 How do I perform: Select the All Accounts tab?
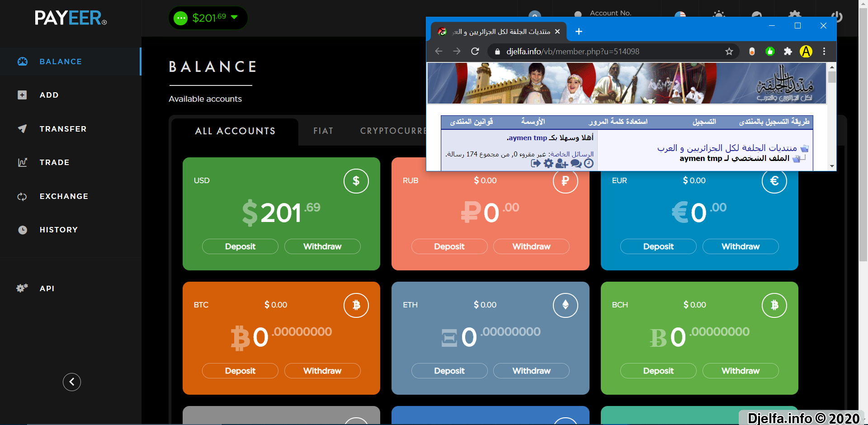235,131
